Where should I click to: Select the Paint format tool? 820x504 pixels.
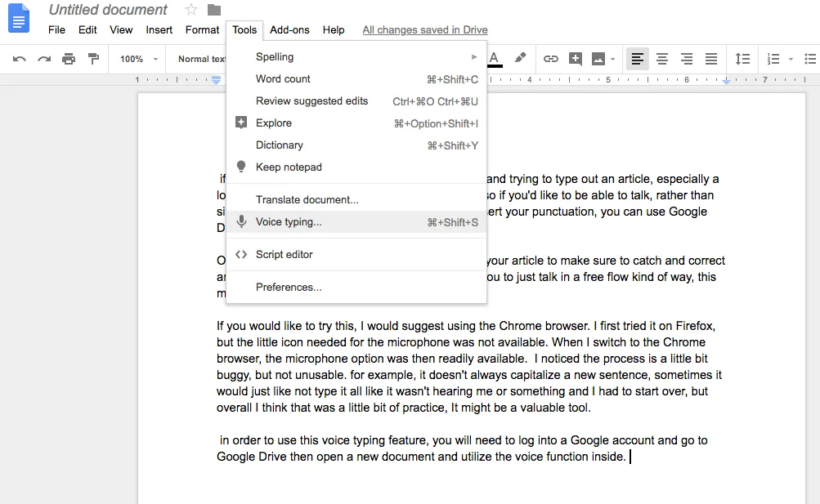click(x=93, y=59)
